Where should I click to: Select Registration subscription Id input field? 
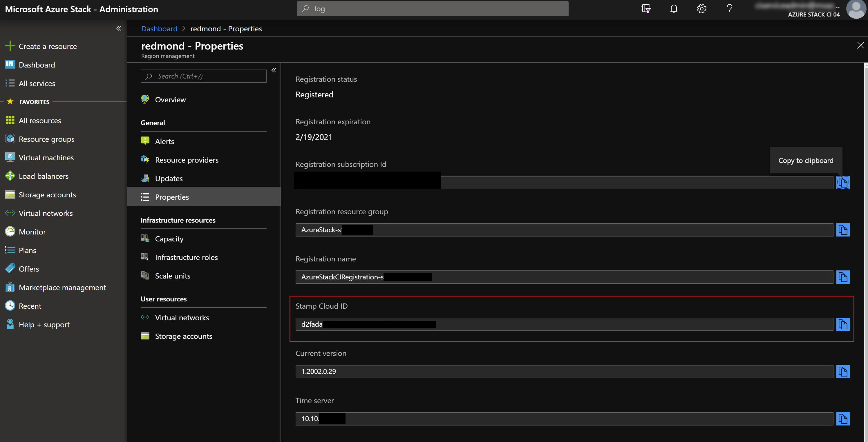click(x=563, y=181)
